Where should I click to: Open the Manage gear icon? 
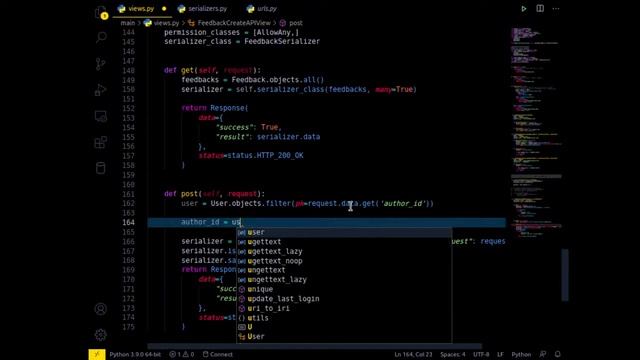[100, 335]
